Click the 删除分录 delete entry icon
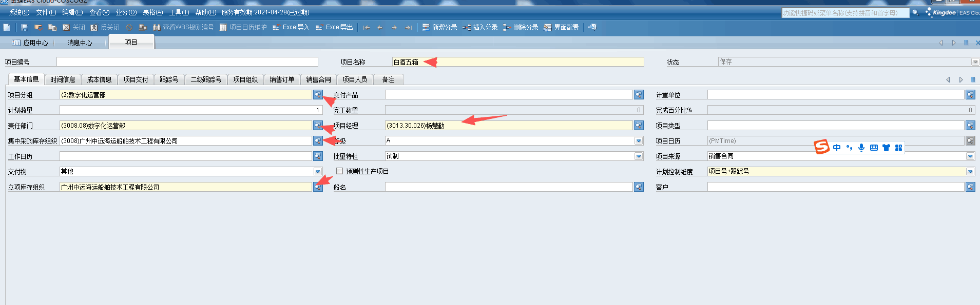The image size is (980, 305). click(506, 27)
